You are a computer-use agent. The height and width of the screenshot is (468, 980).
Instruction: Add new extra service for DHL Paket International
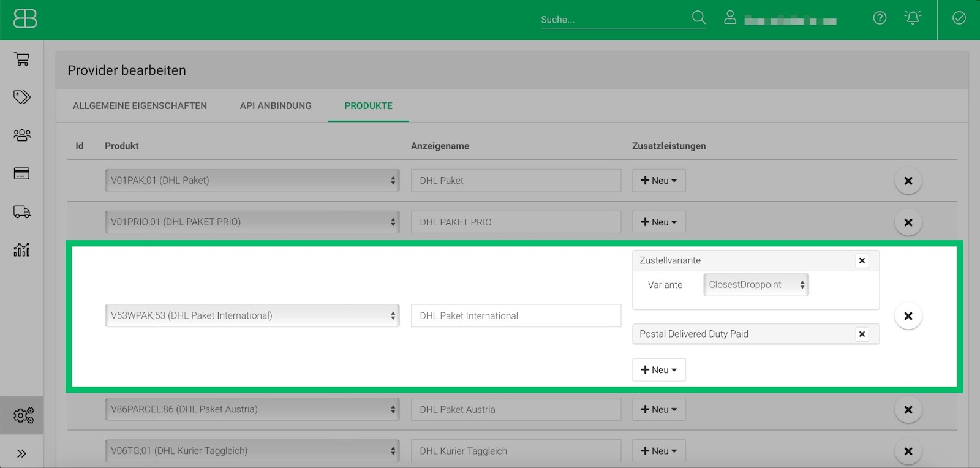click(659, 370)
